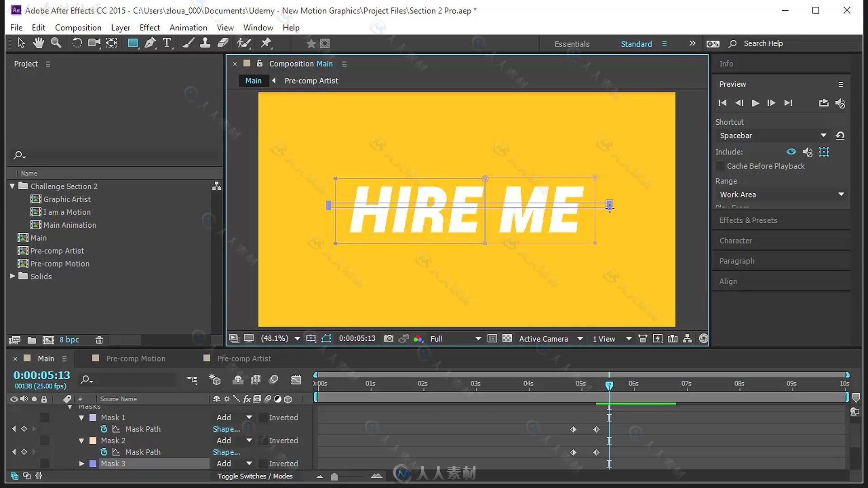Select the Rectangle shape tool
Screen dimensions: 868x488
[132, 43]
